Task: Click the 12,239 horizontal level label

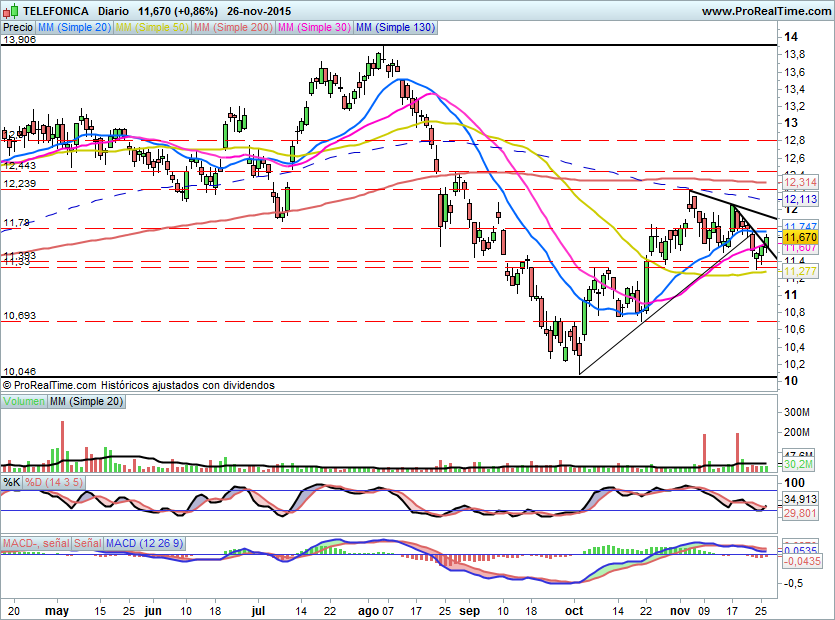Action: pos(20,184)
